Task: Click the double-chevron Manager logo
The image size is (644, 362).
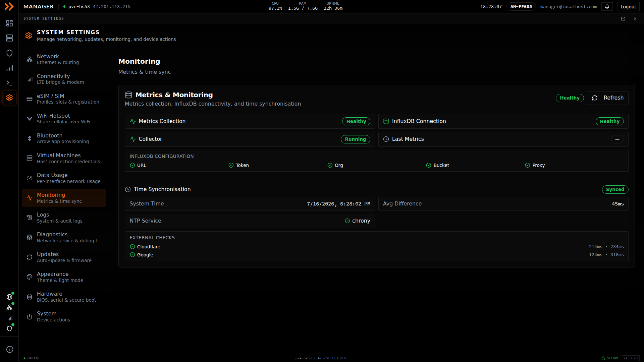Action: point(9,6)
